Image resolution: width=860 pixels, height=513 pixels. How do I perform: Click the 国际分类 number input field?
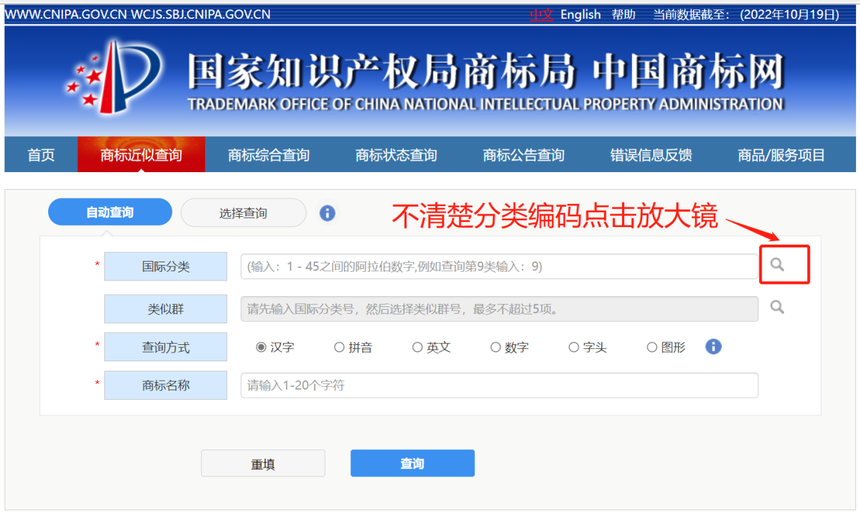[x=499, y=267]
